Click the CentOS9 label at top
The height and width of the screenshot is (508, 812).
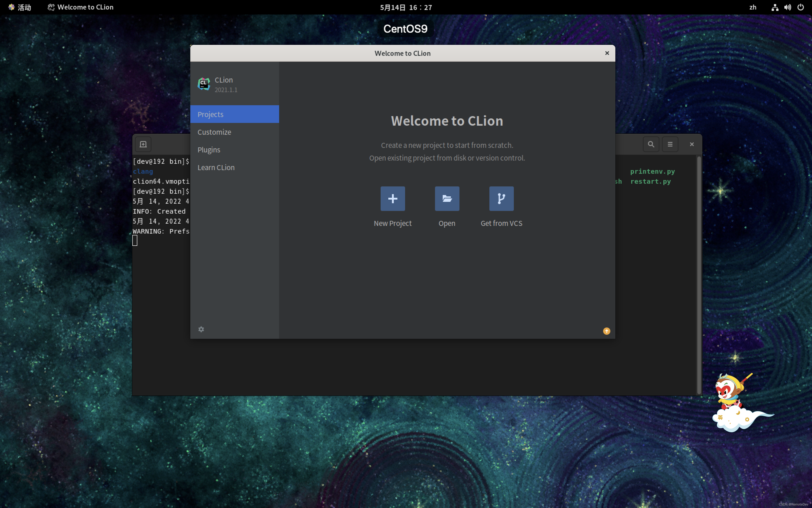pyautogui.click(x=405, y=29)
